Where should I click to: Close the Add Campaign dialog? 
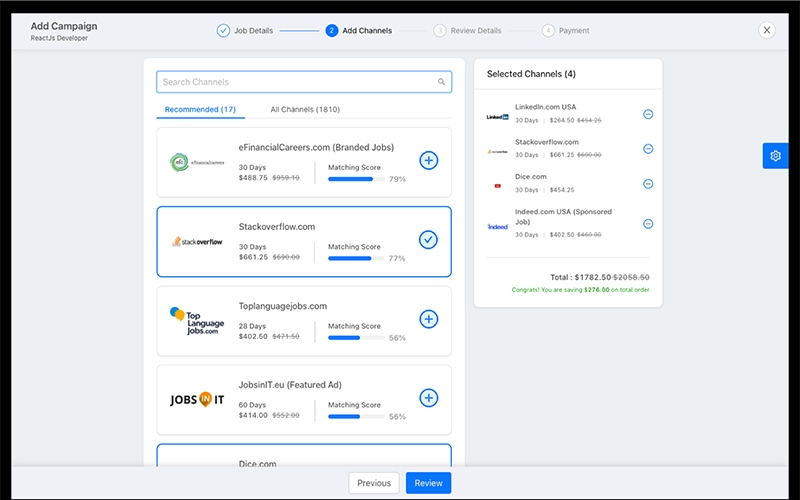(767, 30)
